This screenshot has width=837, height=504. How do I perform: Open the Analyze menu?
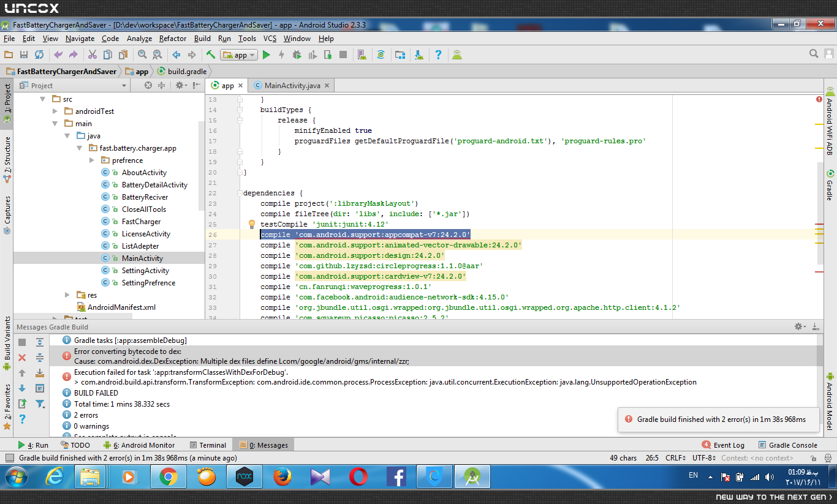click(x=139, y=39)
